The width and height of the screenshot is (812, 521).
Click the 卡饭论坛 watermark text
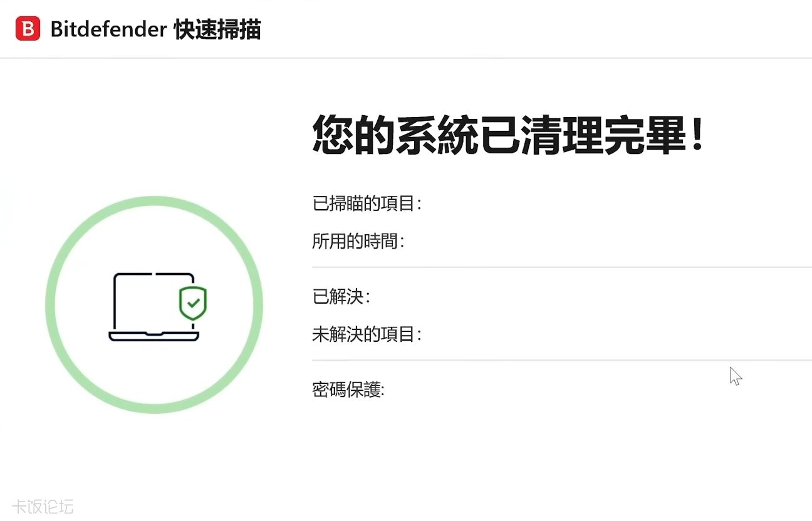43,507
